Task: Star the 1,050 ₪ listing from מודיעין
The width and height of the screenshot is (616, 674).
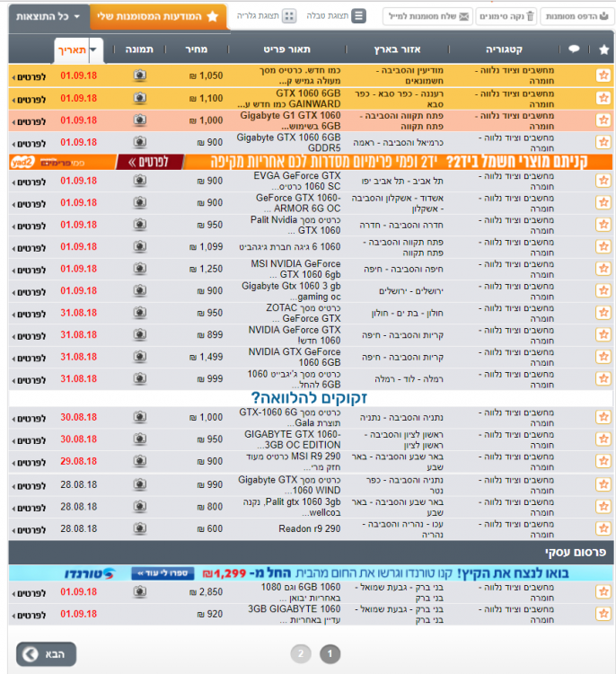Action: coord(603,75)
